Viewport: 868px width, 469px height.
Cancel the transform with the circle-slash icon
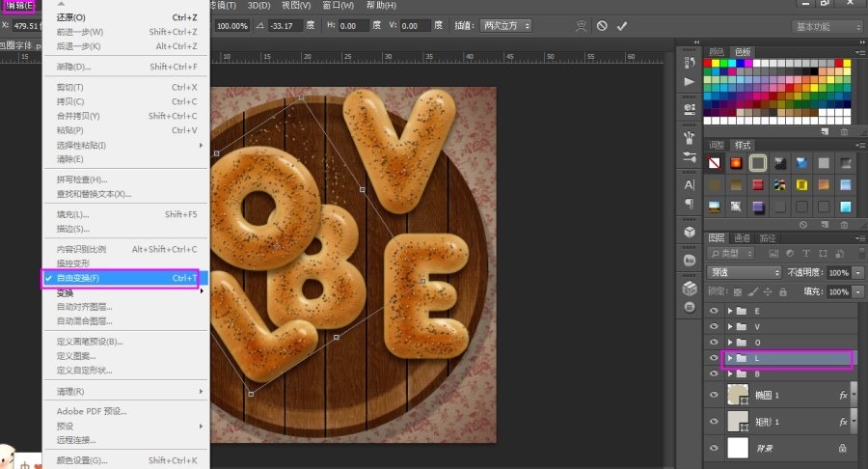(x=602, y=26)
